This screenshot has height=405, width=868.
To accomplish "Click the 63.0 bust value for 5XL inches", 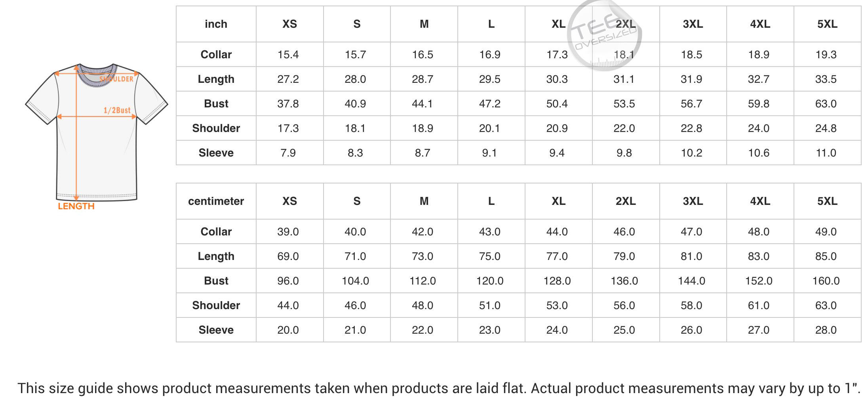I will pos(826,104).
